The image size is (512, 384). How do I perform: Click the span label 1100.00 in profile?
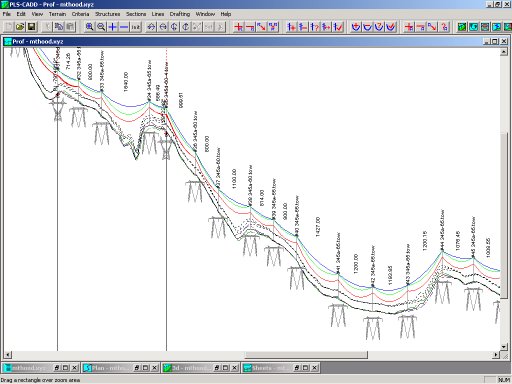(x=234, y=179)
